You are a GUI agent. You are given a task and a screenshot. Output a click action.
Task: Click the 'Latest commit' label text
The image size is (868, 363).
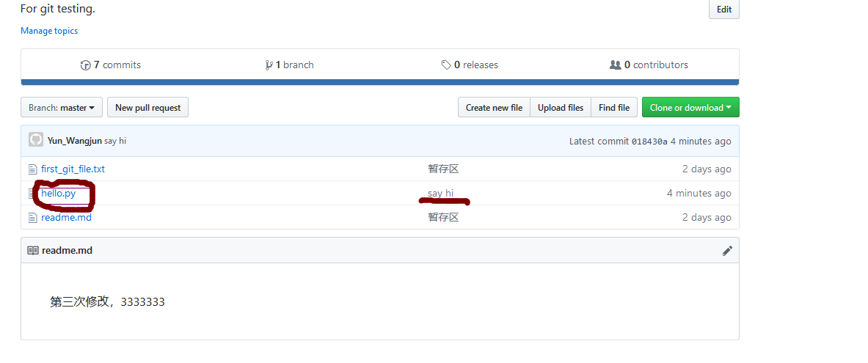click(x=599, y=142)
